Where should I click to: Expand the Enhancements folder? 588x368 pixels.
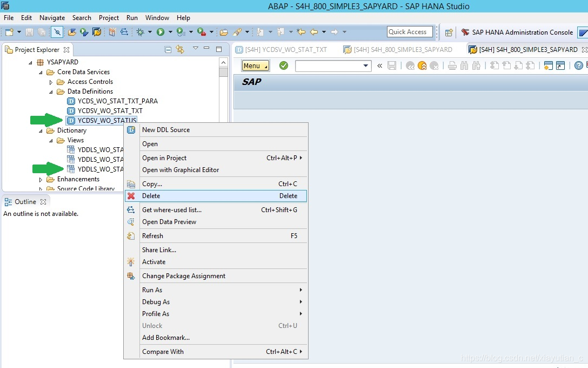[x=41, y=180]
